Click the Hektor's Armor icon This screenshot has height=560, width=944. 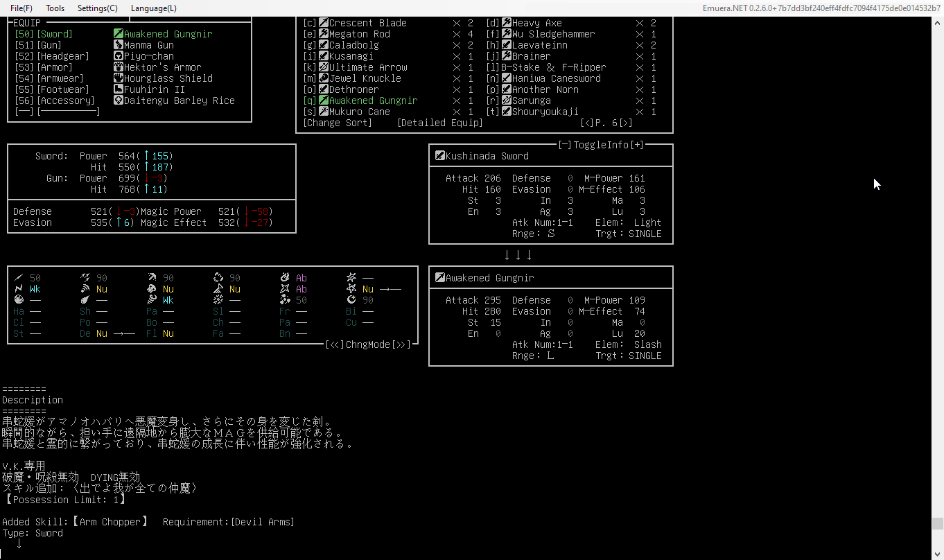coord(119,67)
